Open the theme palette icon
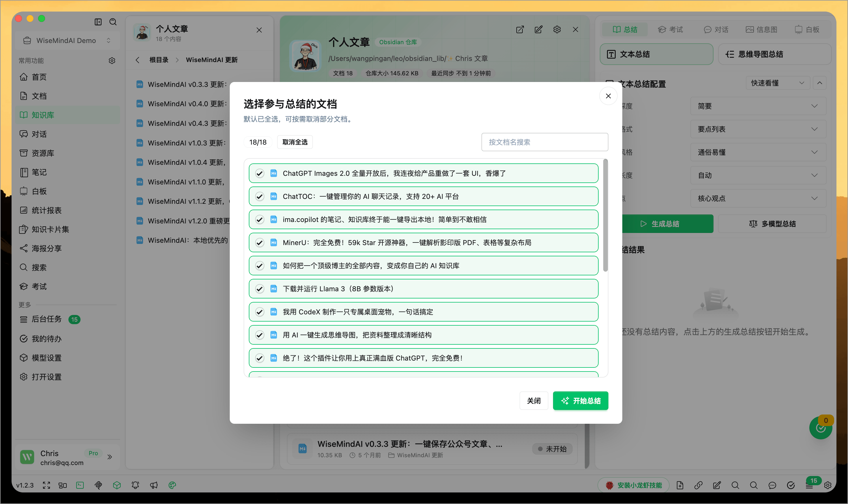 click(172, 485)
